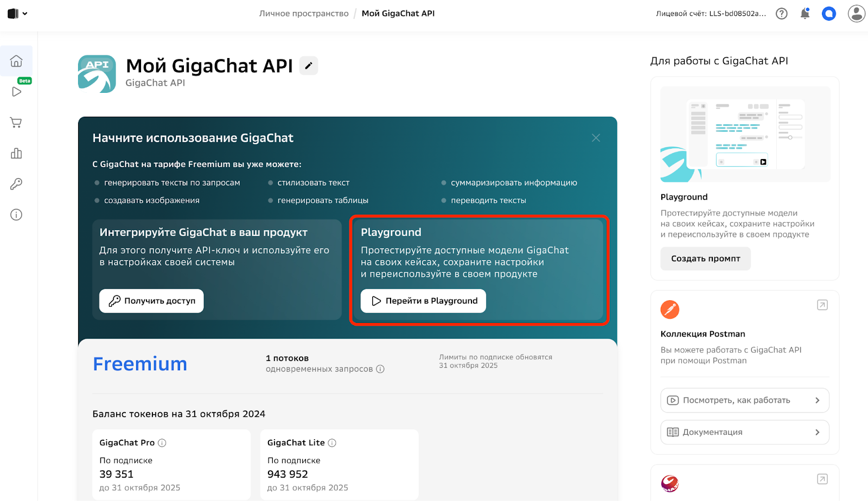Click 'Мой GigaChat API' breadcrumb
Viewport: 868px width, 501px height.
(x=398, y=14)
